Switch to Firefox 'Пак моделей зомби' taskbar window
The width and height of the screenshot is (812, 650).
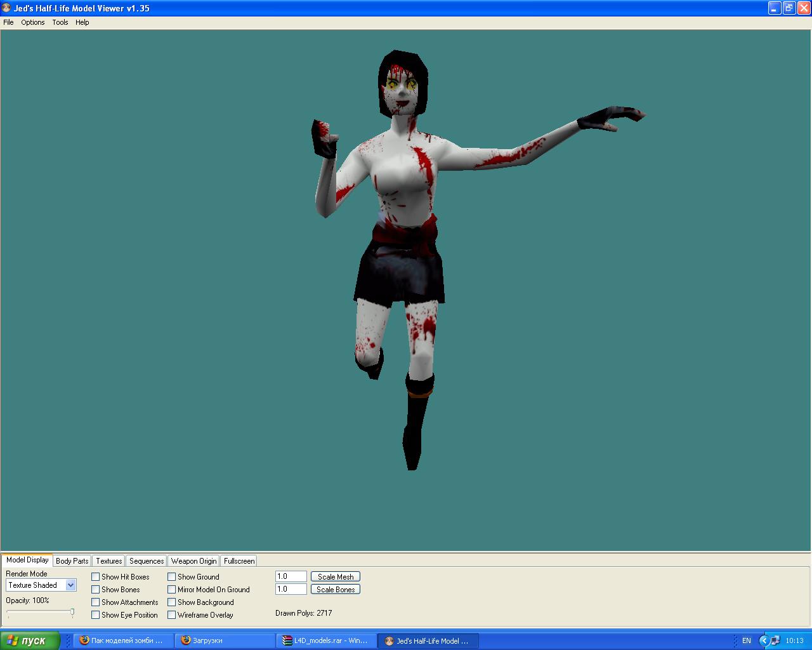coord(124,640)
